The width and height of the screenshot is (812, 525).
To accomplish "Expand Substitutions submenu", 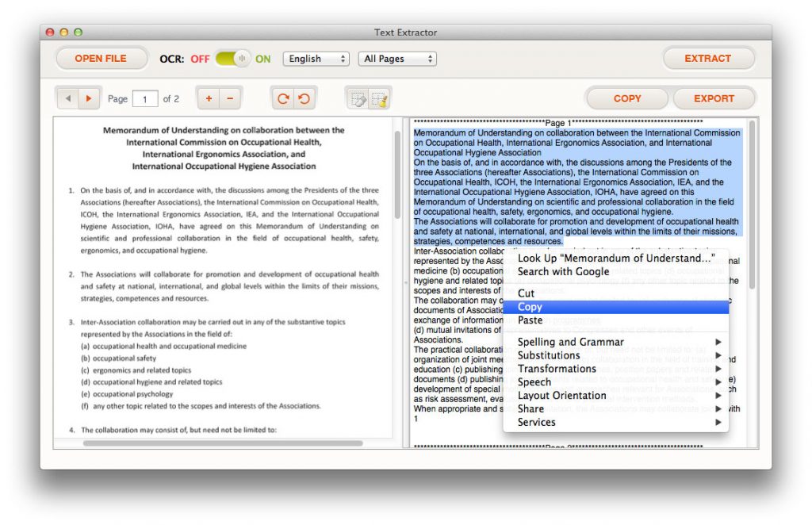I will pos(615,355).
